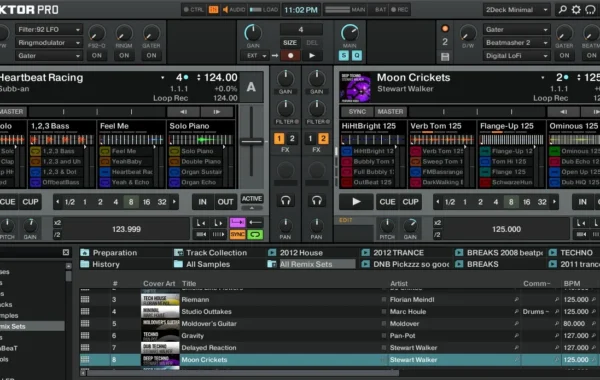Screen dimensions: 600x380
Task: Save FX unit 2 snapshot disk icon
Action: click(x=445, y=57)
